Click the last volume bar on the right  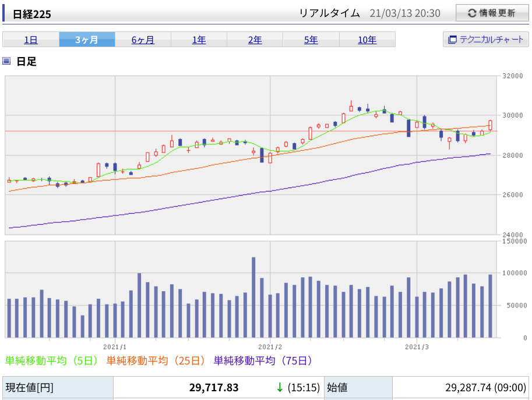click(490, 306)
